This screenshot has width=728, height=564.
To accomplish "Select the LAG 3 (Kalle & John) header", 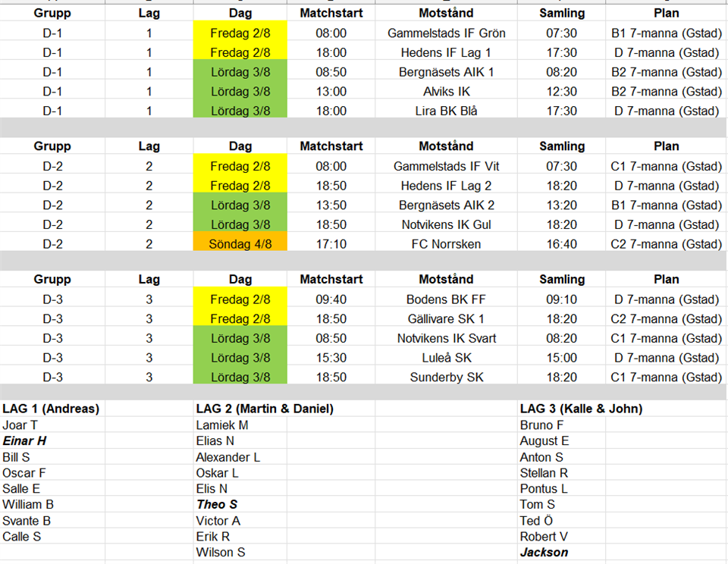I will (581, 409).
